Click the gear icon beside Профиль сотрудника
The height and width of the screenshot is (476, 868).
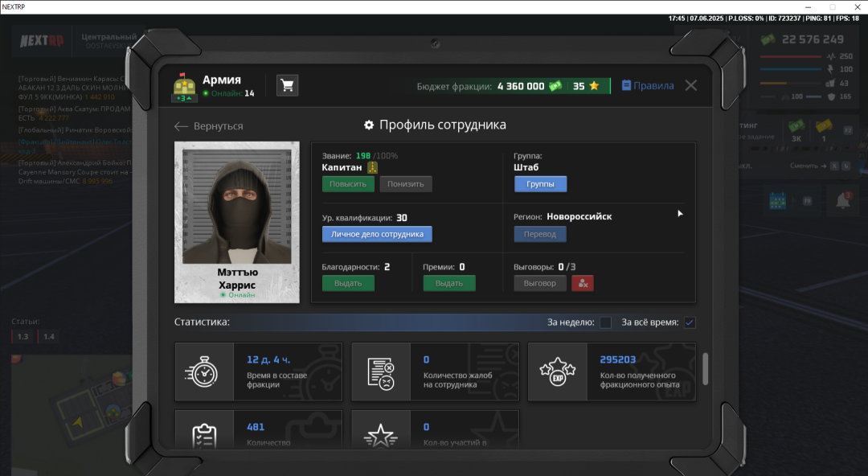tap(369, 125)
